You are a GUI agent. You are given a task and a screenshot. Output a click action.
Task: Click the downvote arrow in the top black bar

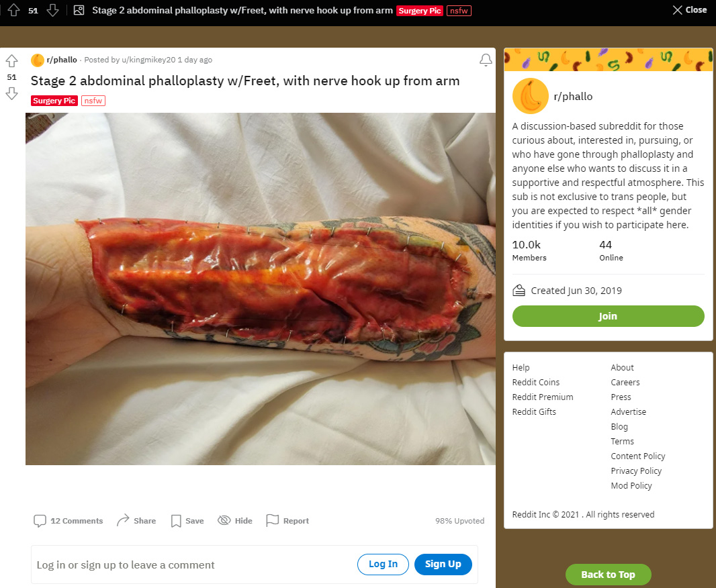52,10
